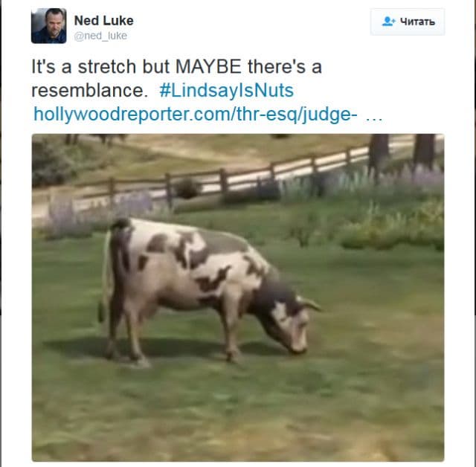Click the grass foreground of photo

[x=238, y=410]
